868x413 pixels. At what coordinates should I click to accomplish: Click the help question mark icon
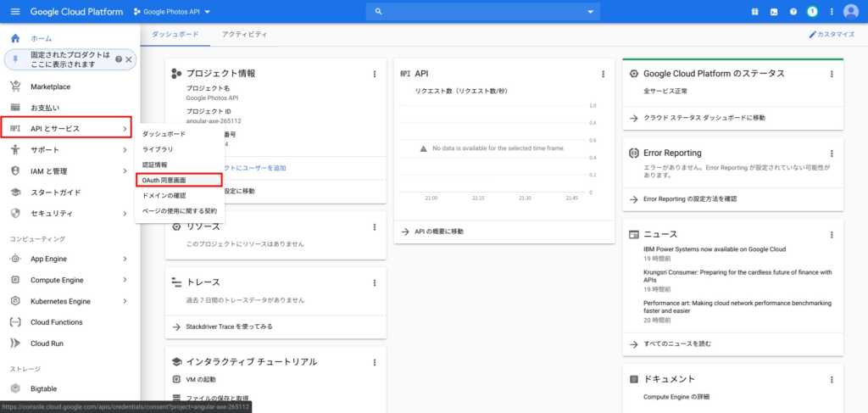(793, 12)
